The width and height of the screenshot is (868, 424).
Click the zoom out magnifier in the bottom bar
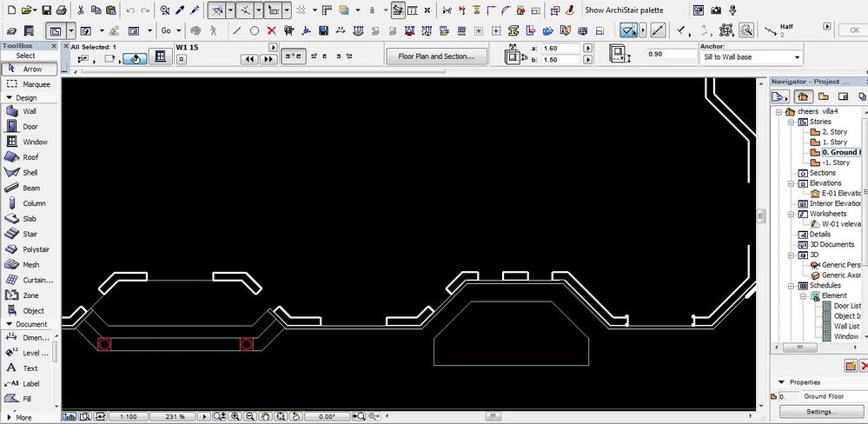[x=249, y=416]
